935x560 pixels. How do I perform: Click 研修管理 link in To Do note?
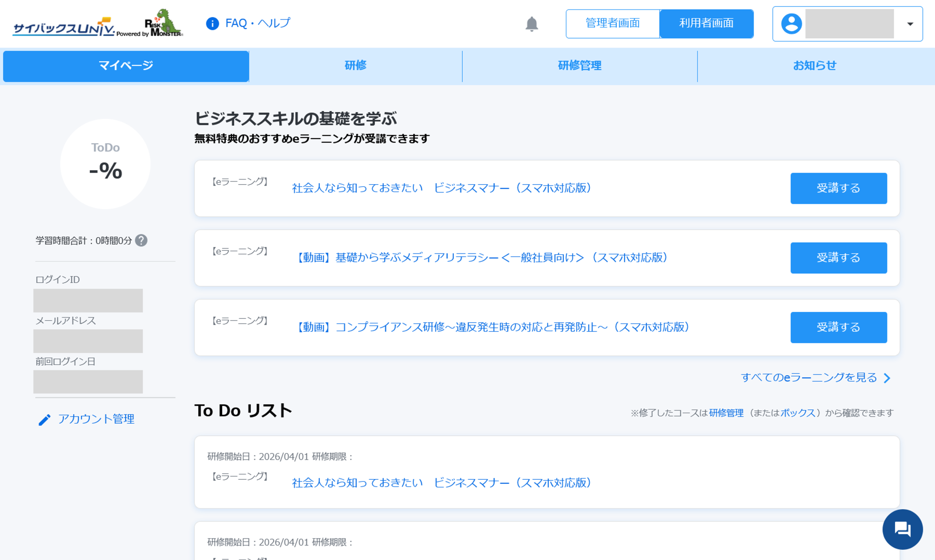726,413
